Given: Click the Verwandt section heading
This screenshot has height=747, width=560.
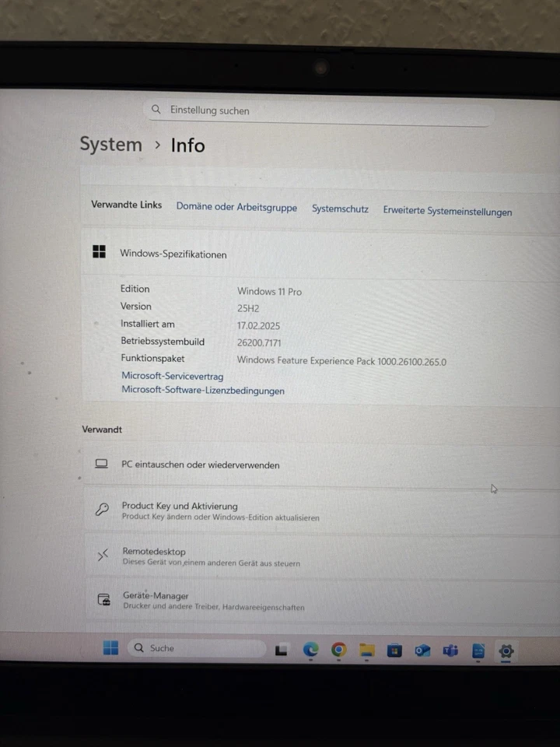Looking at the screenshot, I should 102,430.
